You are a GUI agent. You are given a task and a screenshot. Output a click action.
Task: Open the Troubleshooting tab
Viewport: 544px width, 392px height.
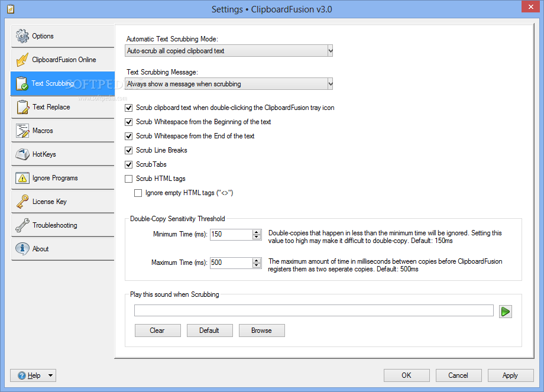[63, 225]
